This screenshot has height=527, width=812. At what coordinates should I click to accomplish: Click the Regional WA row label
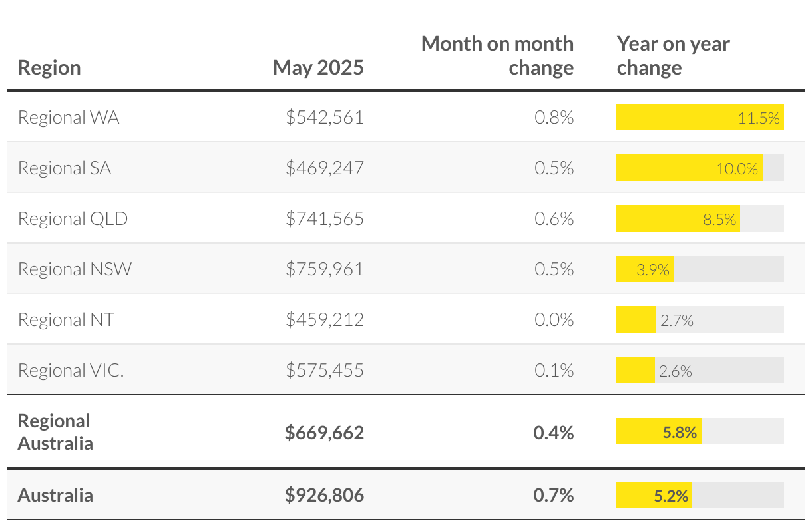[x=69, y=118]
